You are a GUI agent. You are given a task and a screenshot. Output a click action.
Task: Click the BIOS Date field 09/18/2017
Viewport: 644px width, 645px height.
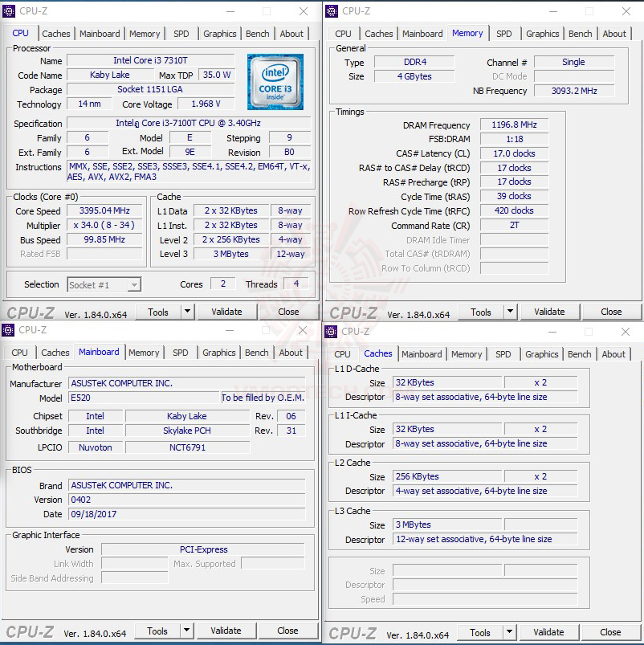click(187, 514)
